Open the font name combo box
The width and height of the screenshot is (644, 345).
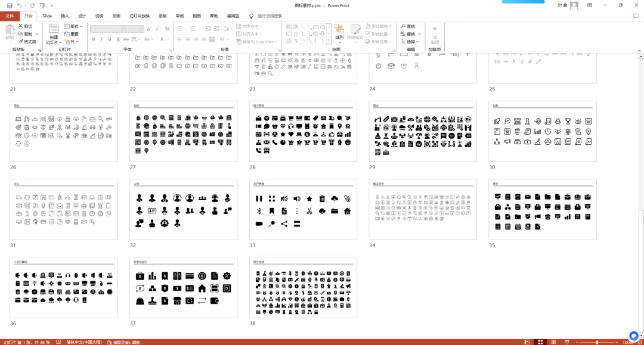click(x=108, y=29)
